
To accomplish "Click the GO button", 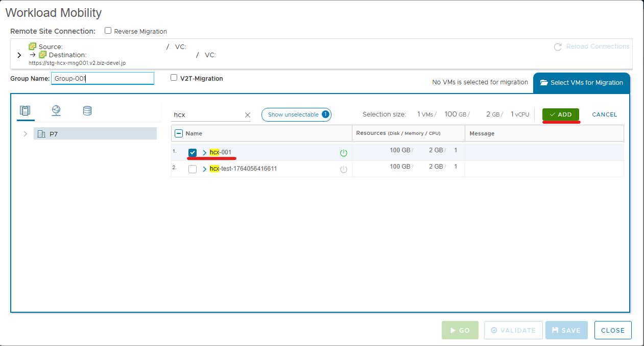I will 460,330.
